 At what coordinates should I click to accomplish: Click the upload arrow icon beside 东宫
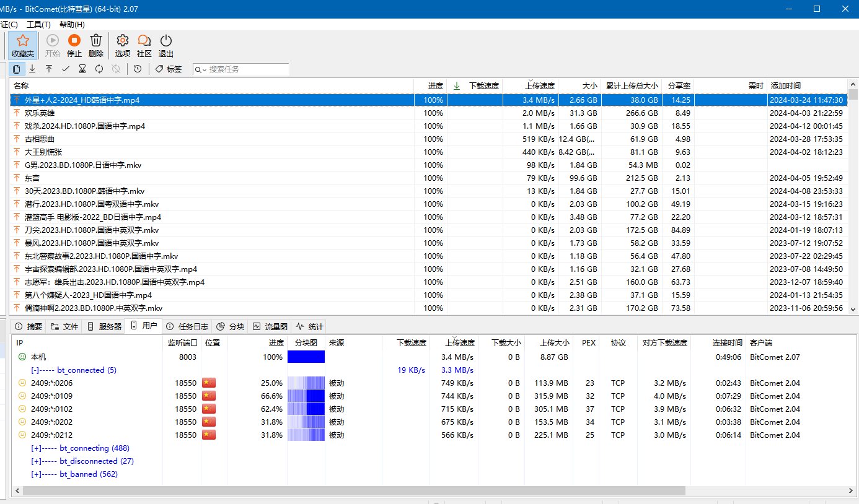click(x=17, y=178)
